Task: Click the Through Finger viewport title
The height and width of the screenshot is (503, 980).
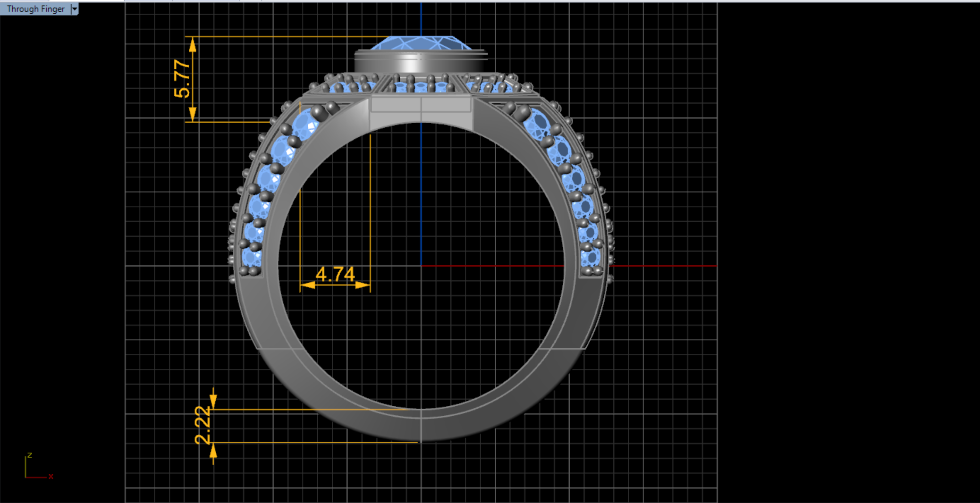Action: (35, 9)
